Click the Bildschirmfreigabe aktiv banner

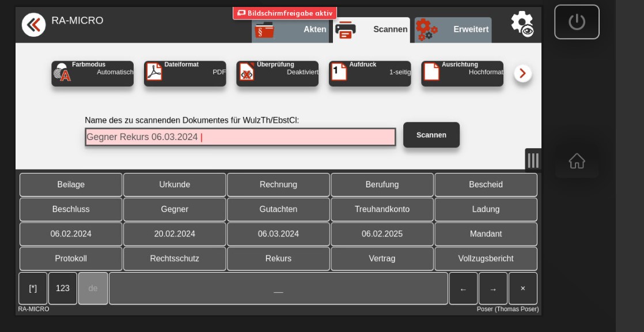(x=285, y=13)
